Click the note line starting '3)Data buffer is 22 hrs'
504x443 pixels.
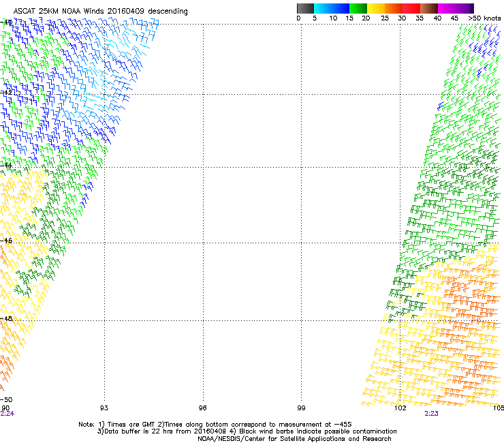[247, 431]
